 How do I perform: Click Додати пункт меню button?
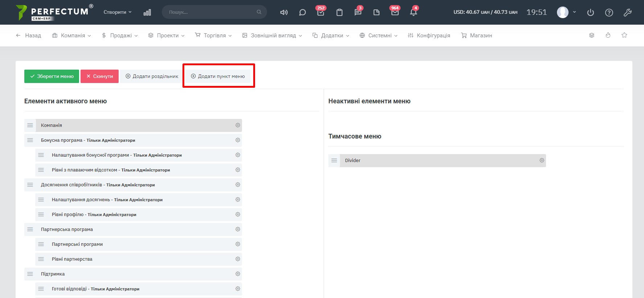pyautogui.click(x=218, y=76)
